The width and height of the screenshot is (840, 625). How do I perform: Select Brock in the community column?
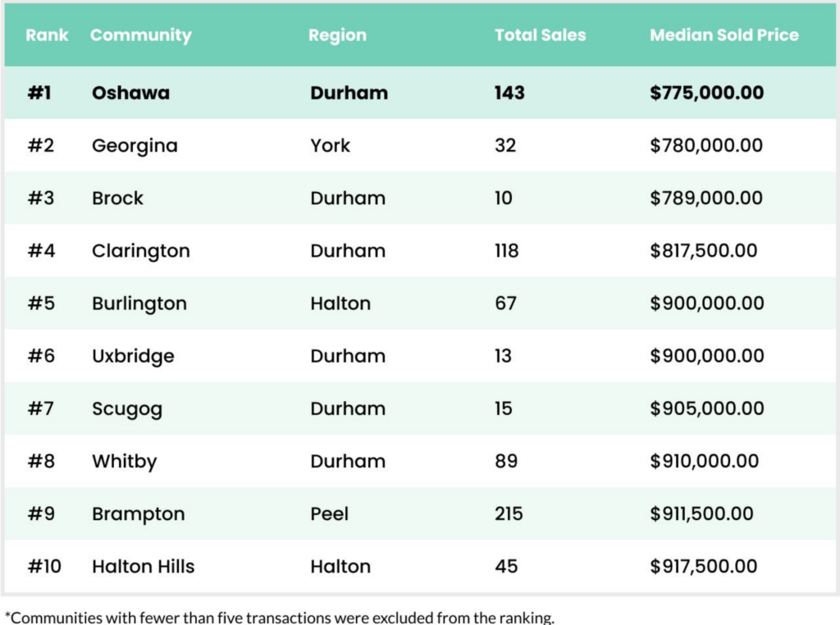(117, 198)
